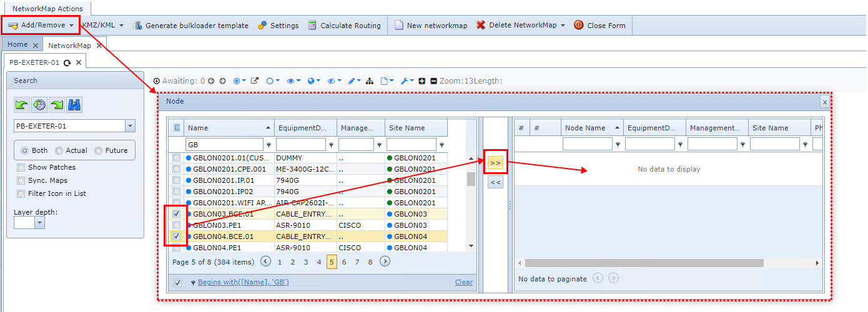Tick the Show Patches checkbox
Image resolution: width=868 pixels, height=312 pixels.
[21, 167]
